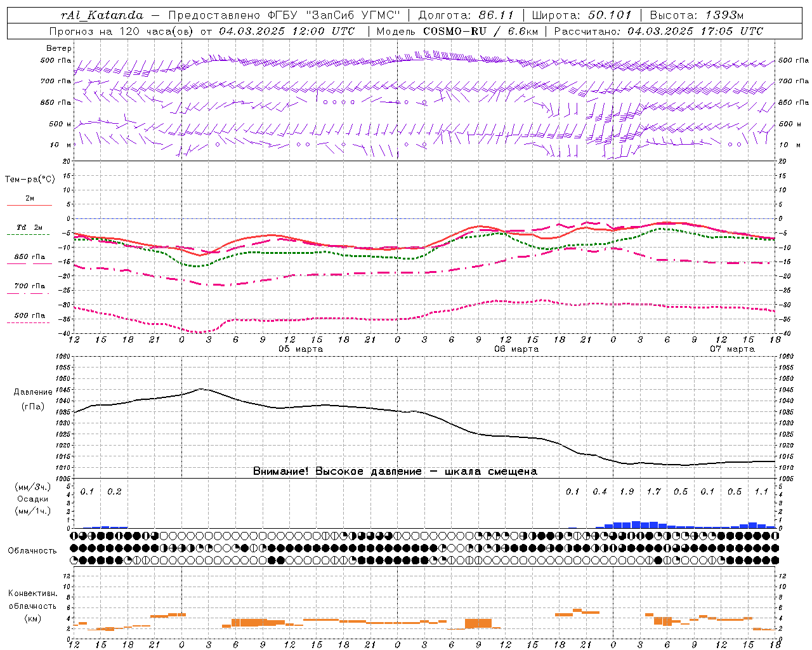This screenshot has width=812, height=650.
Task: Click the 06 марта date label
Action: tap(516, 349)
